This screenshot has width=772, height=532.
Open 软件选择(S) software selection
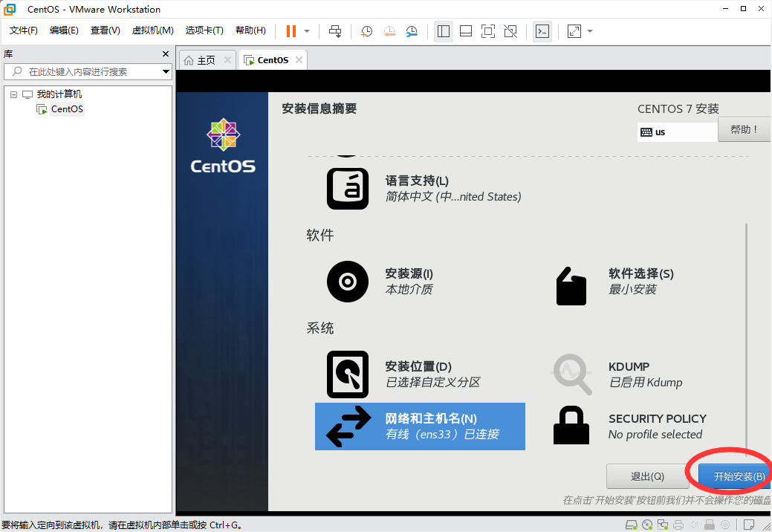[615, 282]
